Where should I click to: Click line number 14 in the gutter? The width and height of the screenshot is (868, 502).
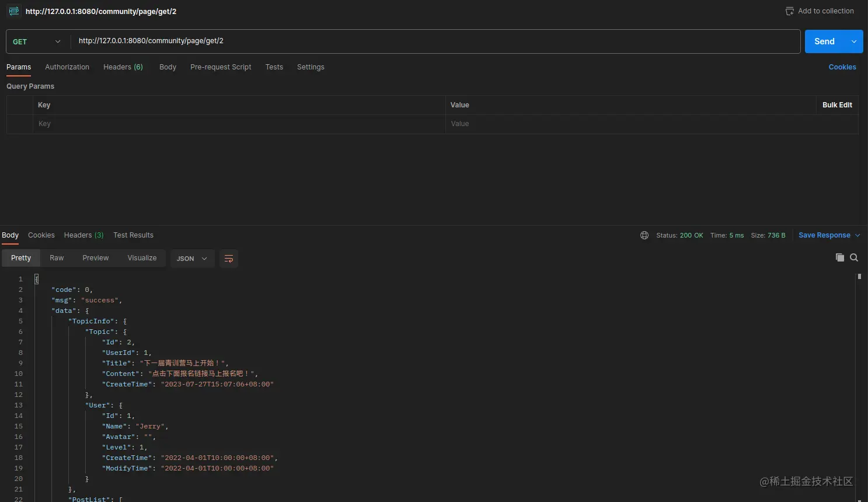[x=19, y=416]
